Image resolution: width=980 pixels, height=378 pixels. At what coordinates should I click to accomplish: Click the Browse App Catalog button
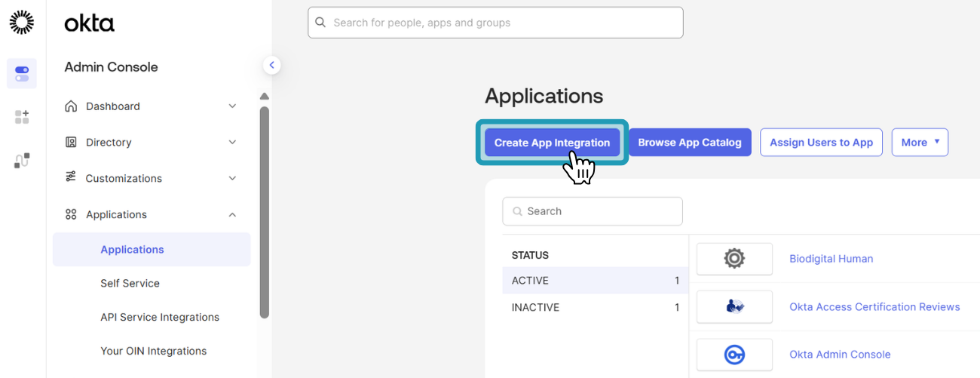point(690,143)
